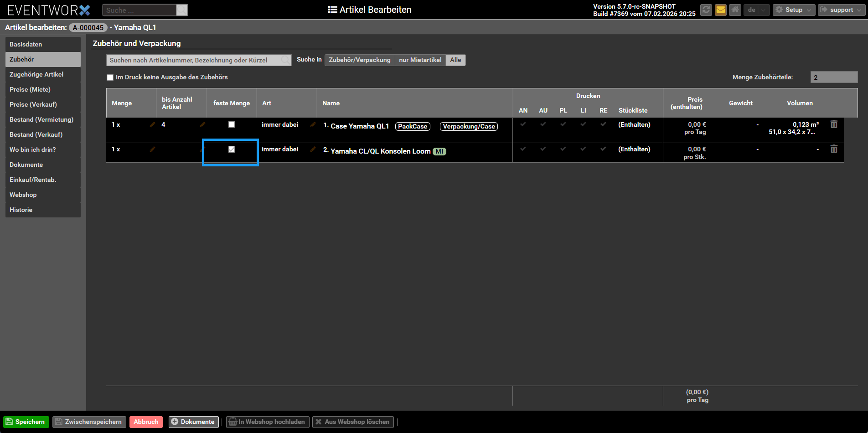Go to home via house icon
The height and width of the screenshot is (433, 868).
pyautogui.click(x=735, y=10)
